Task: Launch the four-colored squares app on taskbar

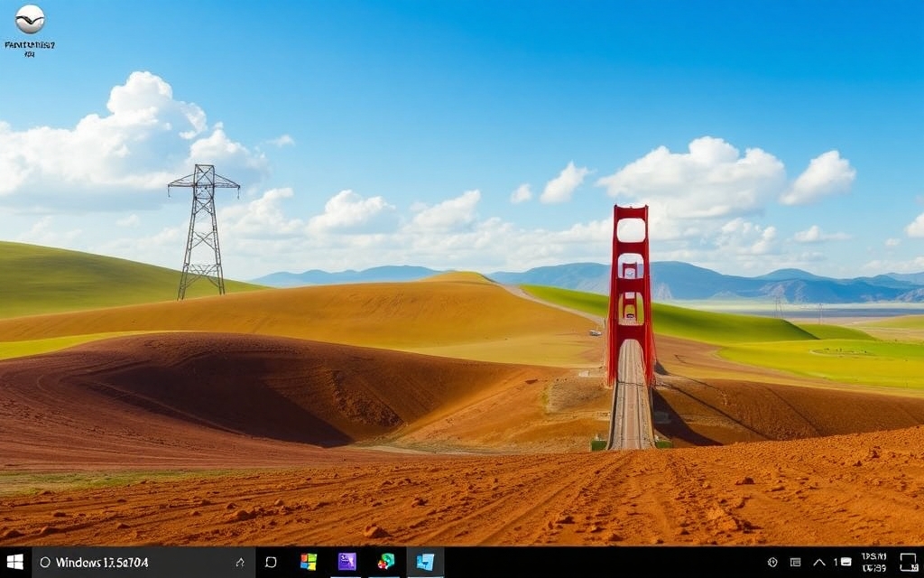Action: coord(309,562)
